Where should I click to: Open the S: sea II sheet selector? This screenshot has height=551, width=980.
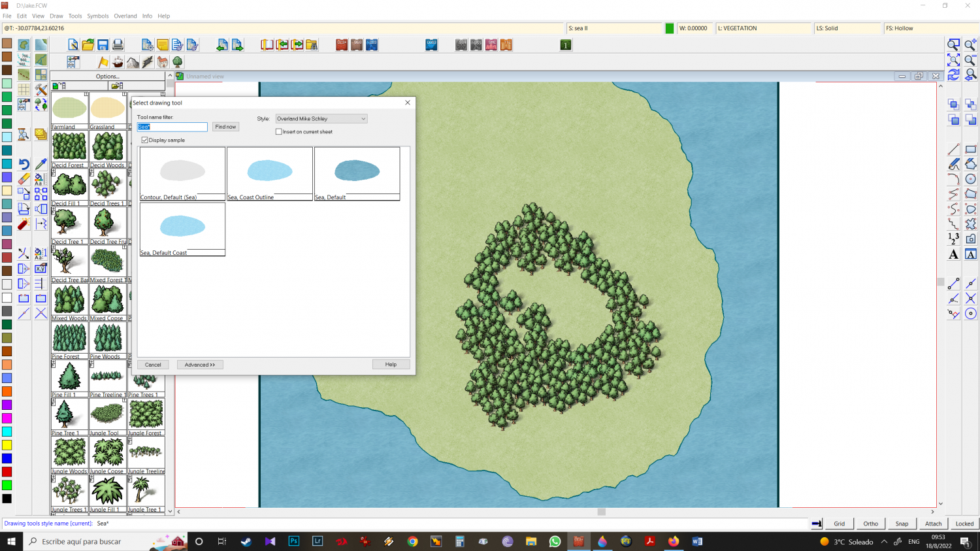tap(613, 28)
